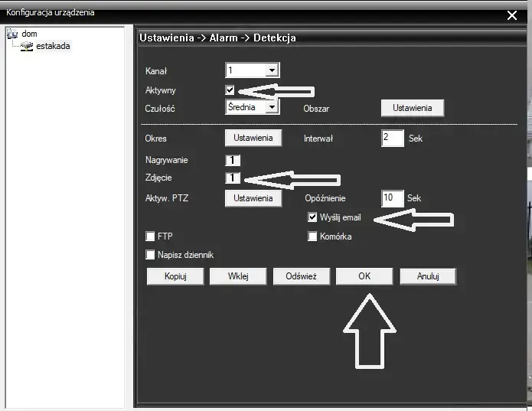
Task: Click the Wklej button
Action: tap(238, 276)
